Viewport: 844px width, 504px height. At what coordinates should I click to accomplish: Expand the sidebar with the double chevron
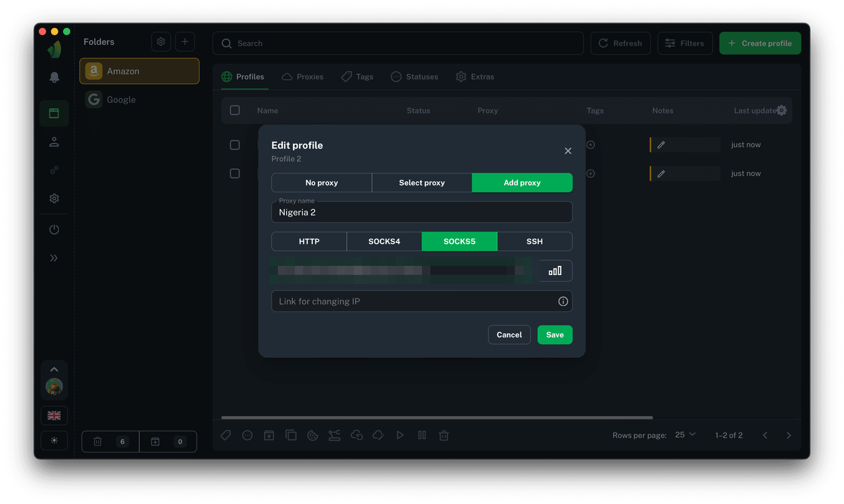pyautogui.click(x=54, y=258)
